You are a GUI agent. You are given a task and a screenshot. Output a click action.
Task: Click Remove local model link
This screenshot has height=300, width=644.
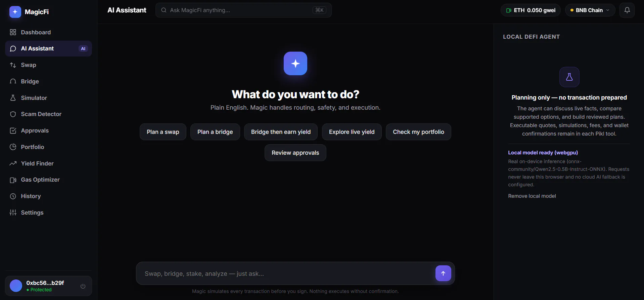coord(532,196)
